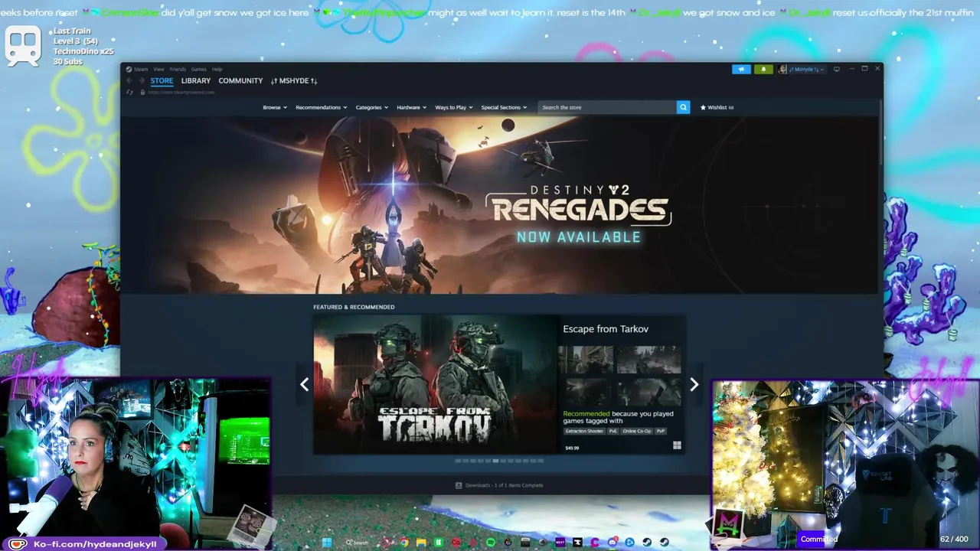Click in the Search the store field
Image resolution: width=980 pixels, height=551 pixels.
pos(607,107)
